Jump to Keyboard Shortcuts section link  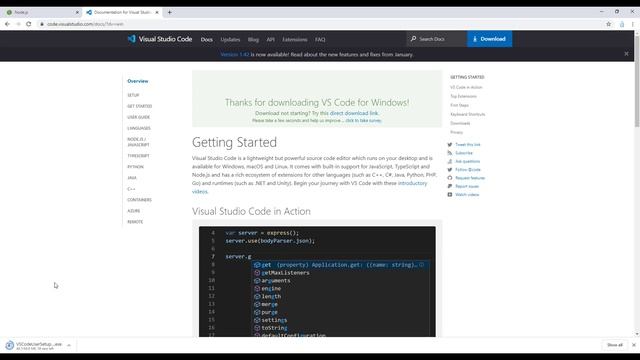468,114
